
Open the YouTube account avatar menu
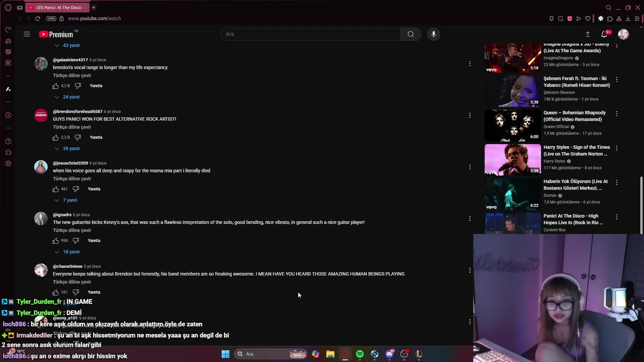pos(623,34)
